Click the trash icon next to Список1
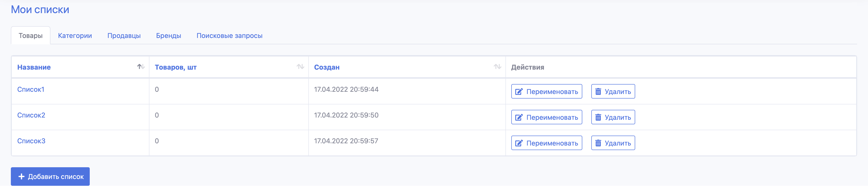868x193 pixels. point(599,91)
